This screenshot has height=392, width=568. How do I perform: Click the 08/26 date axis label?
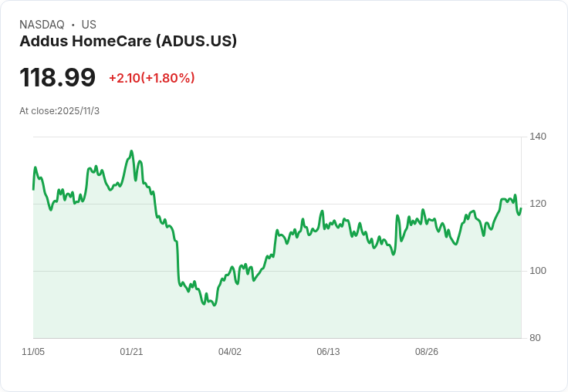coord(427,352)
